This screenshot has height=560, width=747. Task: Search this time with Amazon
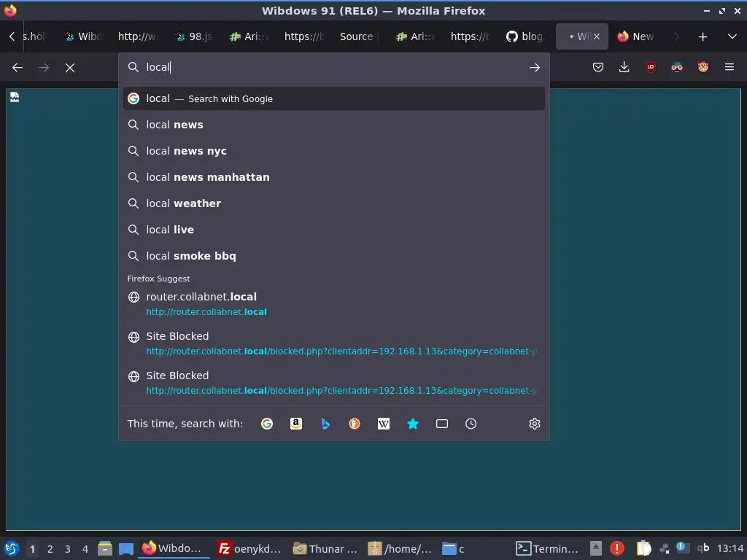(296, 424)
